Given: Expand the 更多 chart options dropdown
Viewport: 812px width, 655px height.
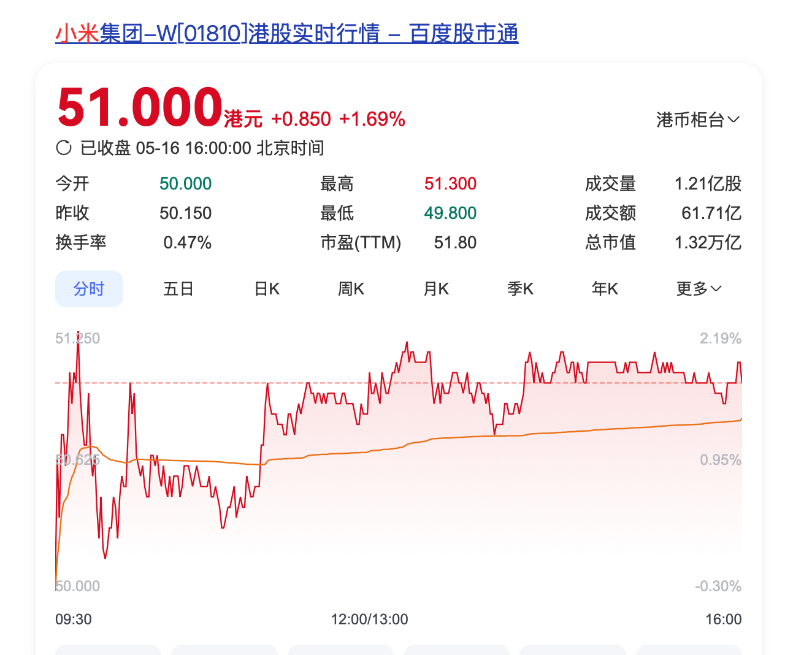Looking at the screenshot, I should (699, 289).
